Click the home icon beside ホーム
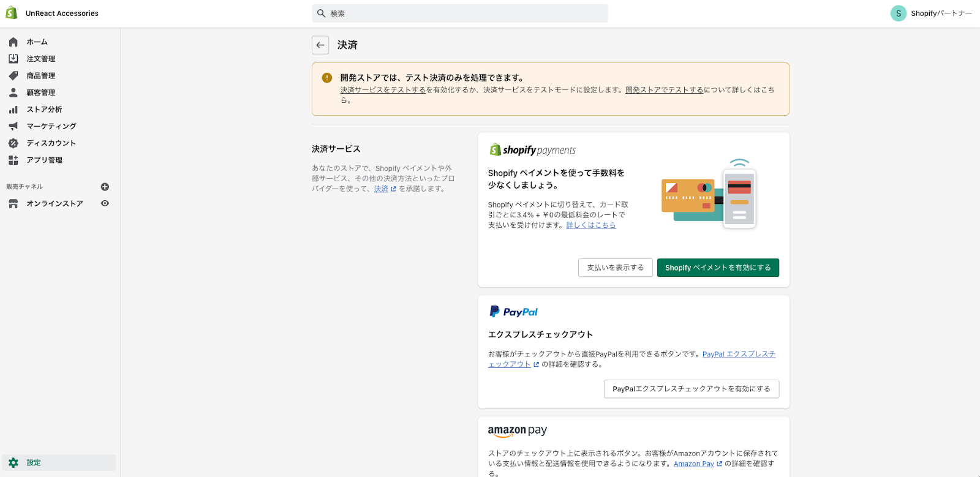The image size is (980, 477). pyautogui.click(x=13, y=42)
